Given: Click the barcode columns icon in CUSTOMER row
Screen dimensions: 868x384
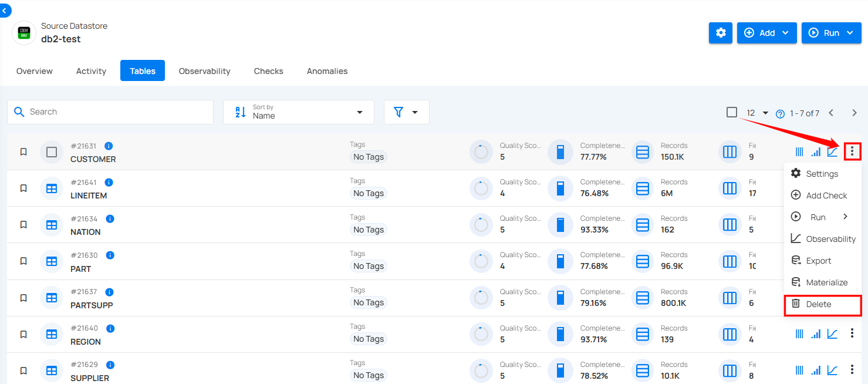Looking at the screenshot, I should click(x=799, y=152).
